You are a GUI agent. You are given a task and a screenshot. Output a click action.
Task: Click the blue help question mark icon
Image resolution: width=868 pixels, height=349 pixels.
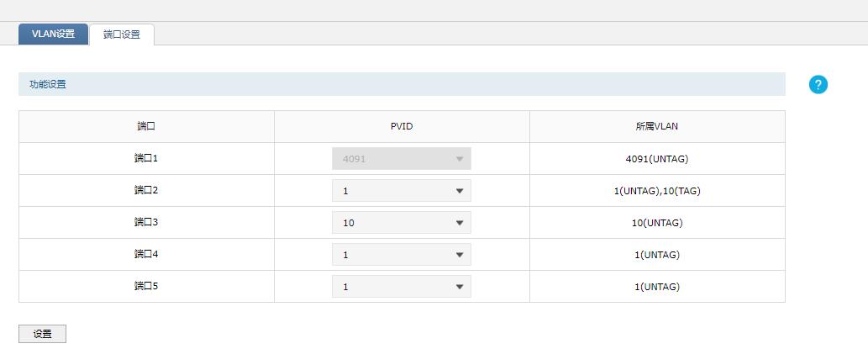[x=818, y=85]
